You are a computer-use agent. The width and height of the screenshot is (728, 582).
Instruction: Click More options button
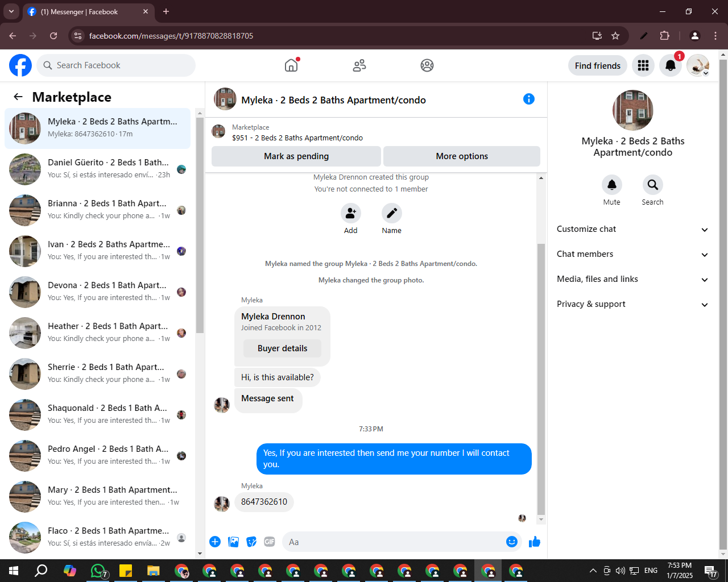(462, 156)
